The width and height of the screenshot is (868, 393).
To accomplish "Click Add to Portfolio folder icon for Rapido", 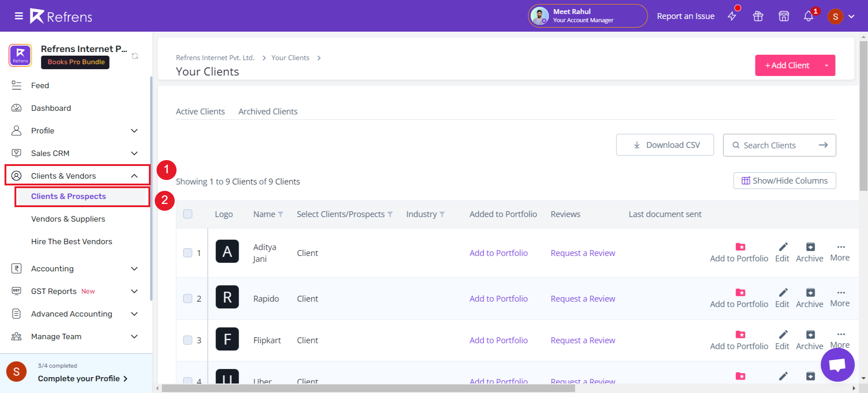I will (740, 293).
